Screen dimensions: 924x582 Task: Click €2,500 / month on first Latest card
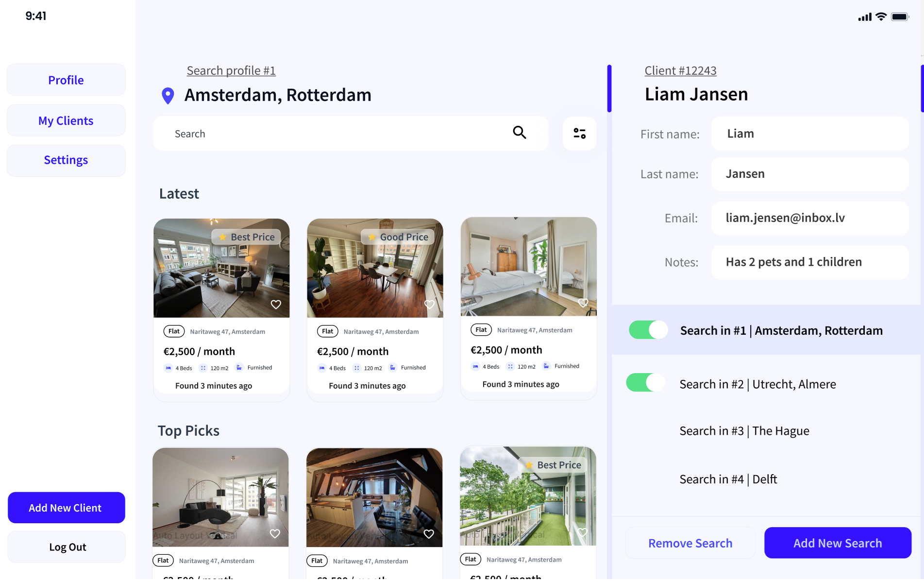click(x=199, y=351)
